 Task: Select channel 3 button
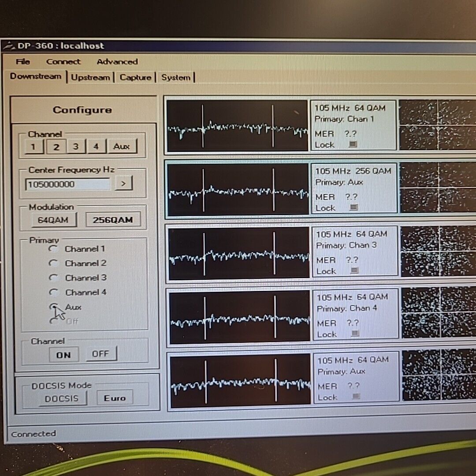tap(76, 147)
